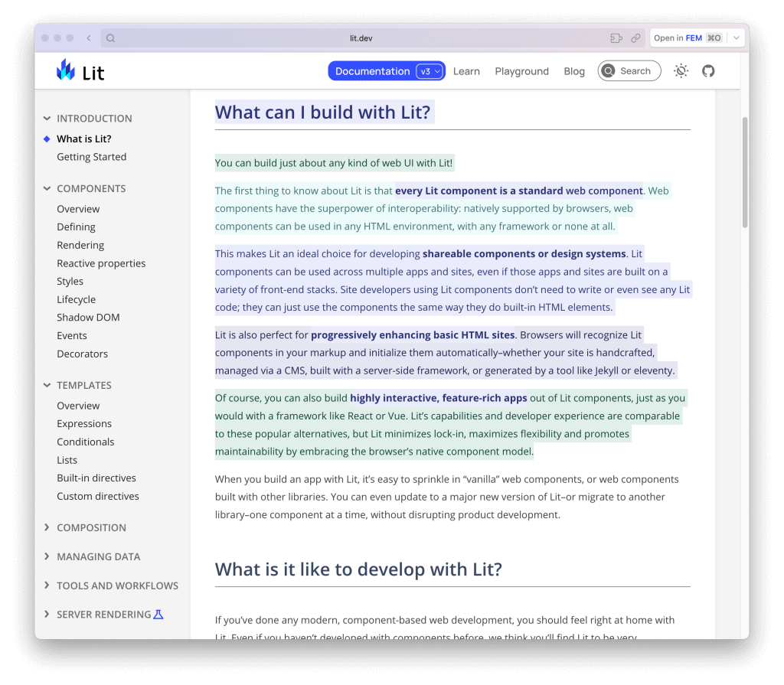Click the magnifier icon in address bar
The image size is (784, 685).
(x=110, y=38)
